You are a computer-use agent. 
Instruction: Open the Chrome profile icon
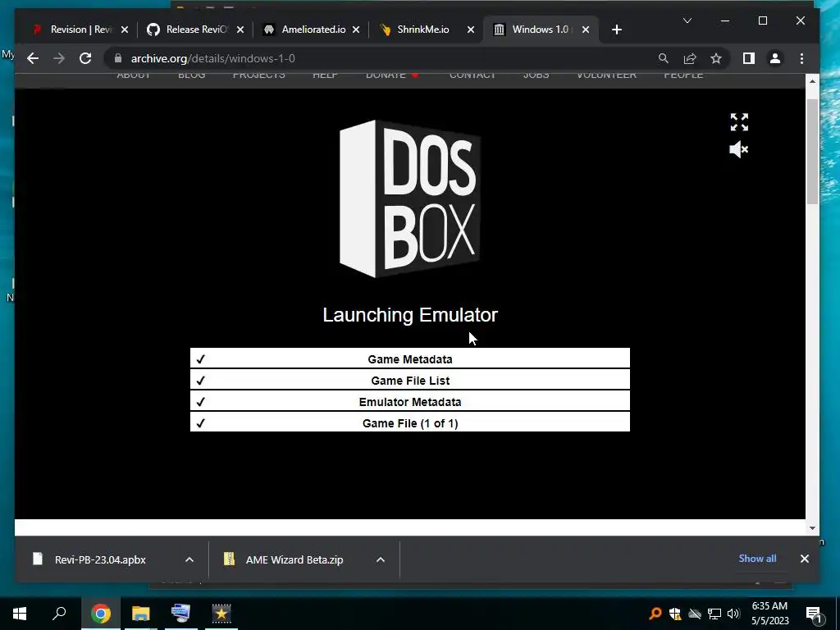point(774,58)
